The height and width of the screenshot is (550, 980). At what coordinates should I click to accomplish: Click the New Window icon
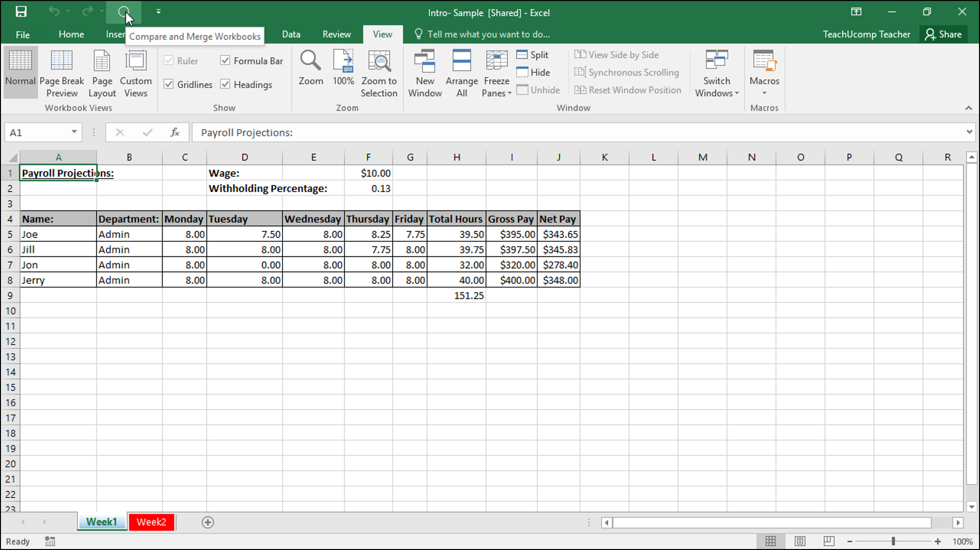point(425,72)
